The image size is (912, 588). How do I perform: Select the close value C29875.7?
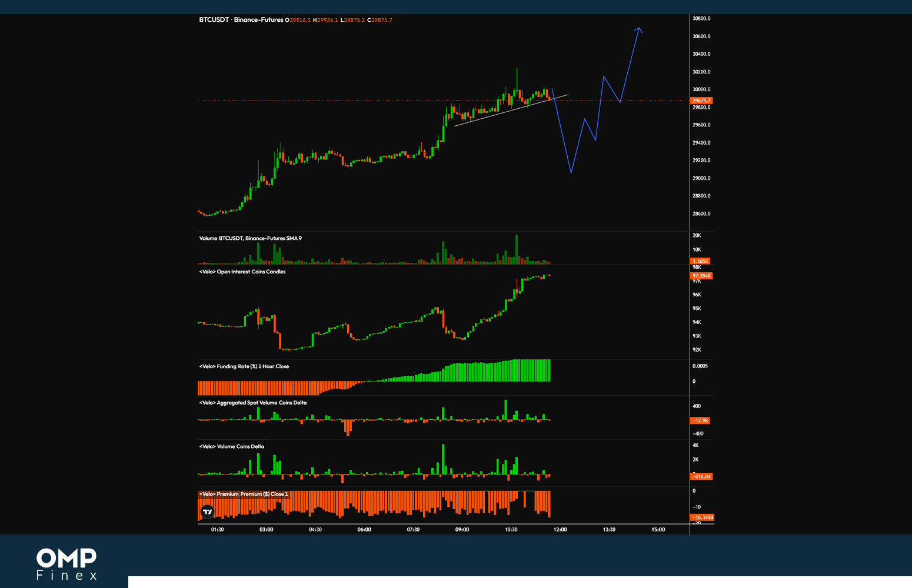pos(380,20)
